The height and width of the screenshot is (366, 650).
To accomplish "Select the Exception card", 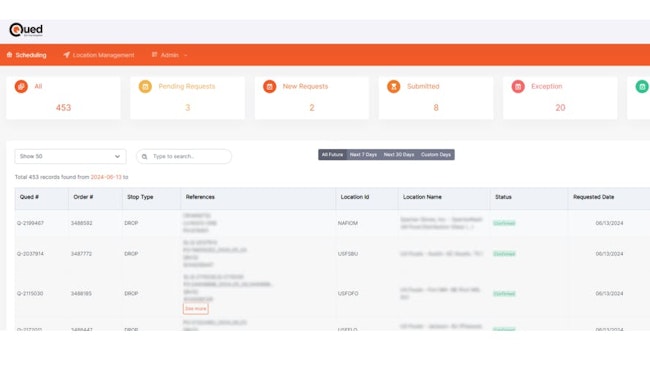I will [x=560, y=98].
